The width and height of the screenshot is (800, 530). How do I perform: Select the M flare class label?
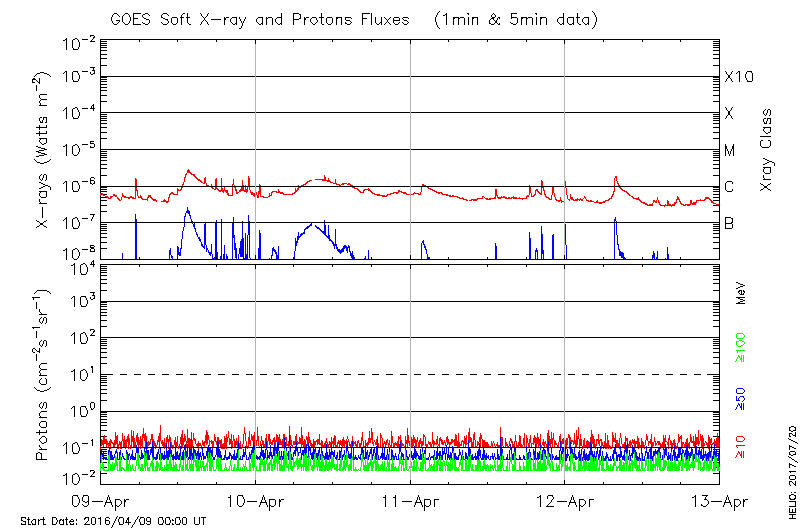[x=730, y=150]
